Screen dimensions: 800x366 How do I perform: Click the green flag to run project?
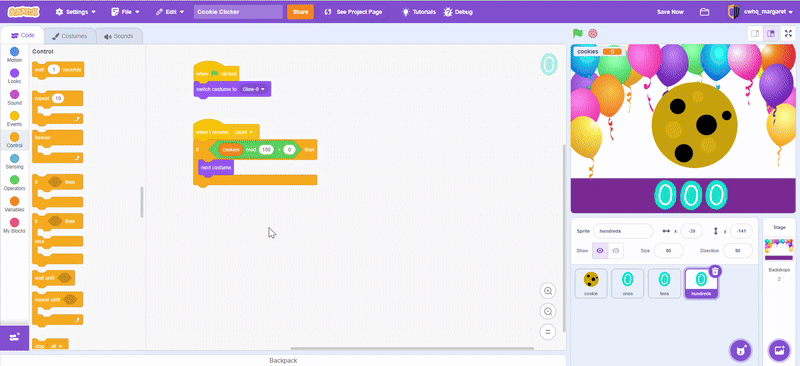(x=578, y=33)
